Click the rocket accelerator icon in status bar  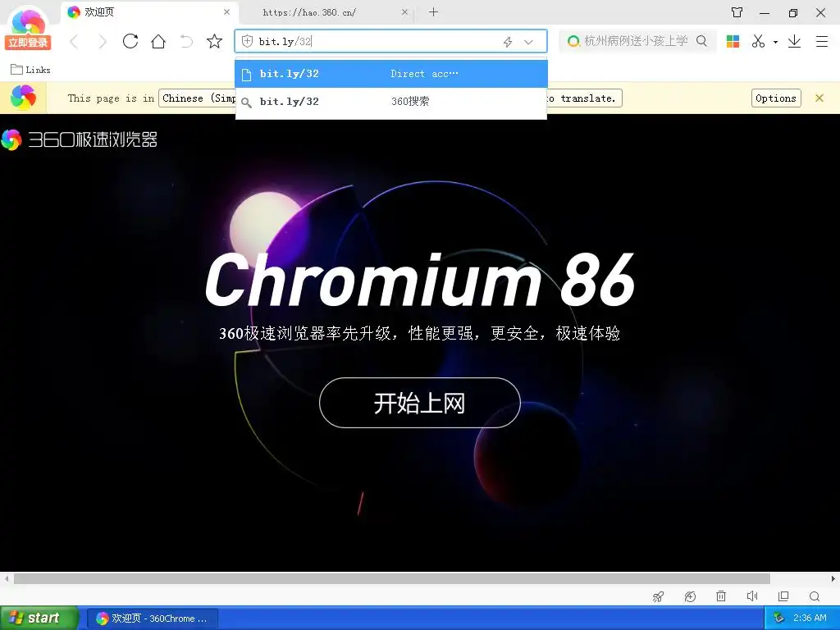[659, 596]
